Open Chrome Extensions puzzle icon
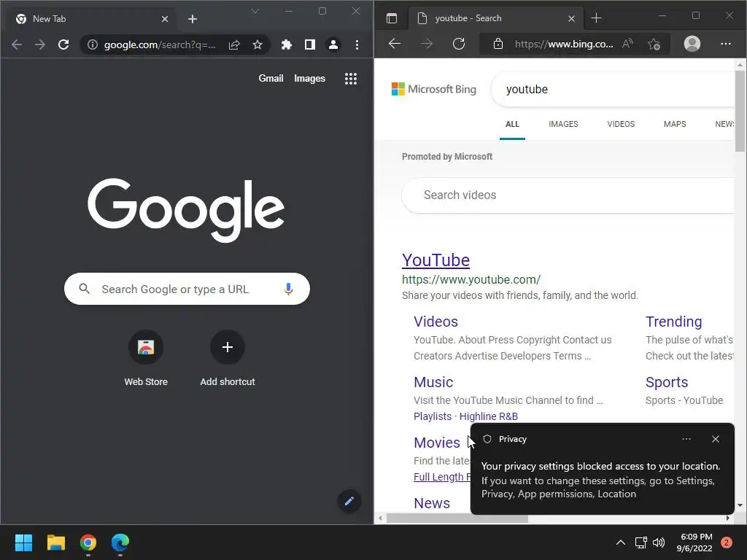The image size is (747, 560). pyautogui.click(x=286, y=44)
